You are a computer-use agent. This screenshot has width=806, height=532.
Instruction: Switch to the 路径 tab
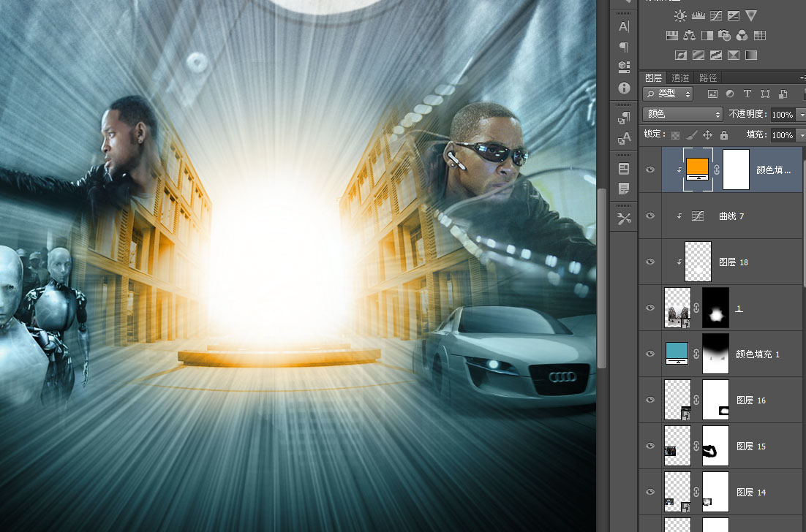(708, 77)
